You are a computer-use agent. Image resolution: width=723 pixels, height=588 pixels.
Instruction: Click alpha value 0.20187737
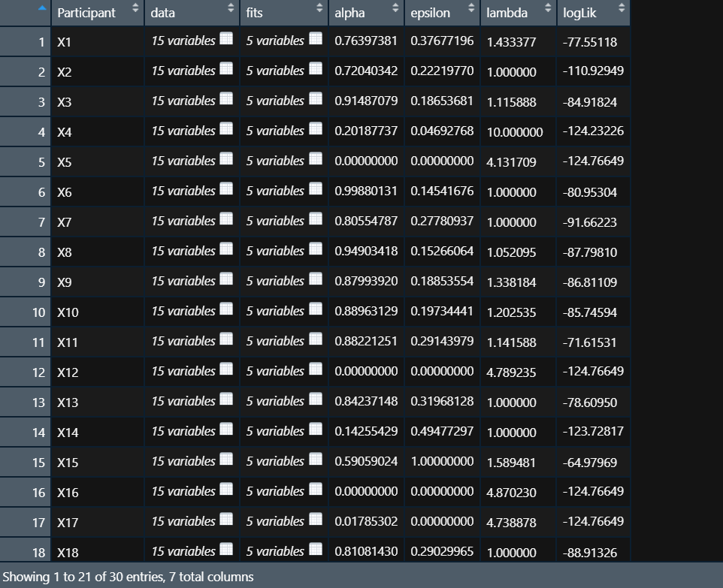(x=366, y=131)
